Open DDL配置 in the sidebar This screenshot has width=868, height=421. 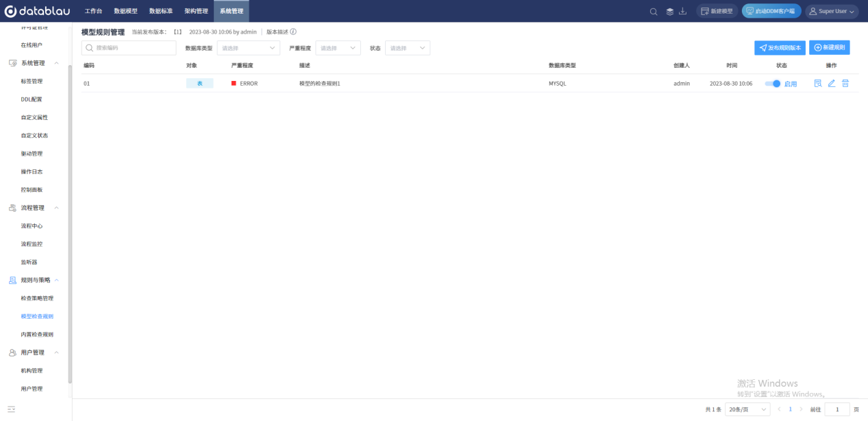click(31, 99)
